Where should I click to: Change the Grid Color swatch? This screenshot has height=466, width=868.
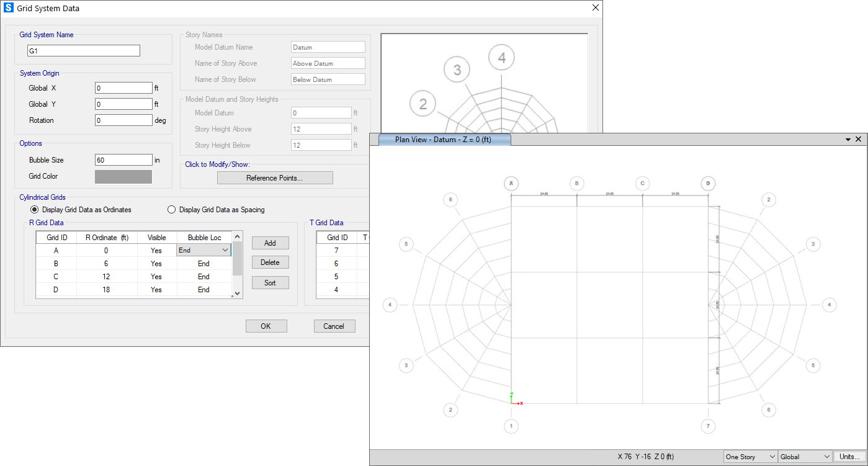point(123,176)
